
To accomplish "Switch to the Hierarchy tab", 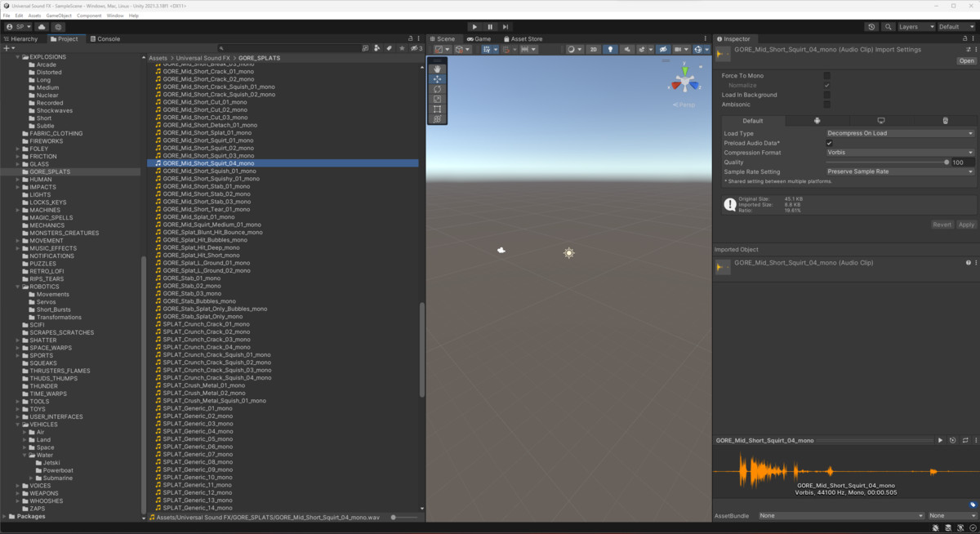I will coord(21,38).
